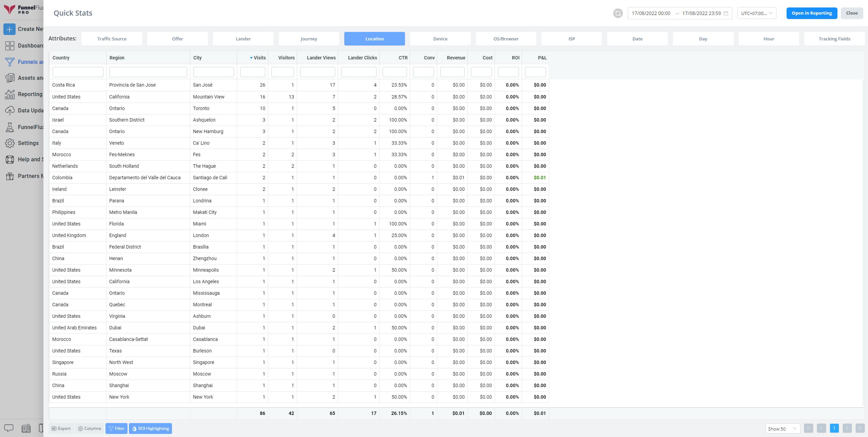The image size is (868, 437).
Task: Click the Data Updates cloud upload icon
Action: pyautogui.click(x=10, y=111)
